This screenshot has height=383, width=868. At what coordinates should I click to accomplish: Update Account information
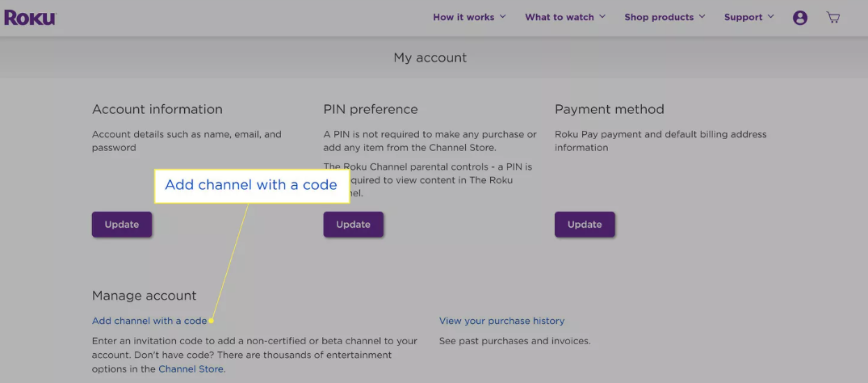point(122,225)
